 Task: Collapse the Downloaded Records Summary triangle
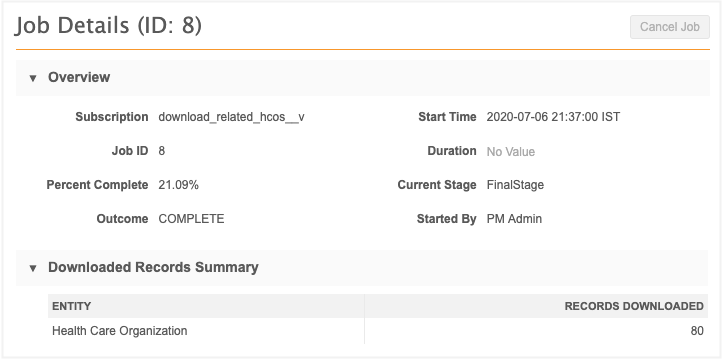click(32, 268)
